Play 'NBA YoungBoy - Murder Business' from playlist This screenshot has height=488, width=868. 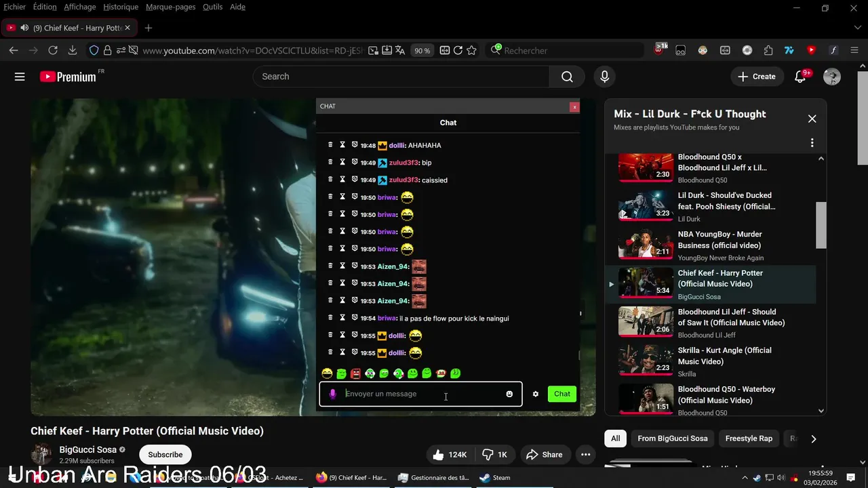(x=711, y=245)
